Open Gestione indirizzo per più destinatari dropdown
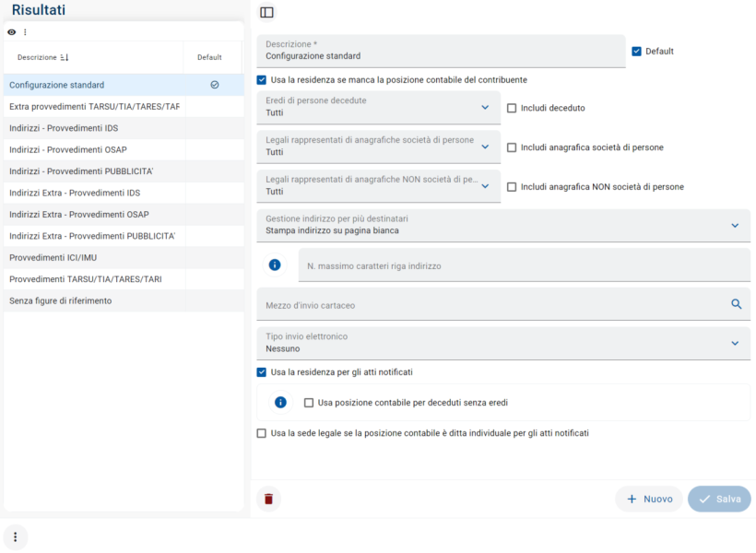The height and width of the screenshot is (553, 756). (x=735, y=225)
